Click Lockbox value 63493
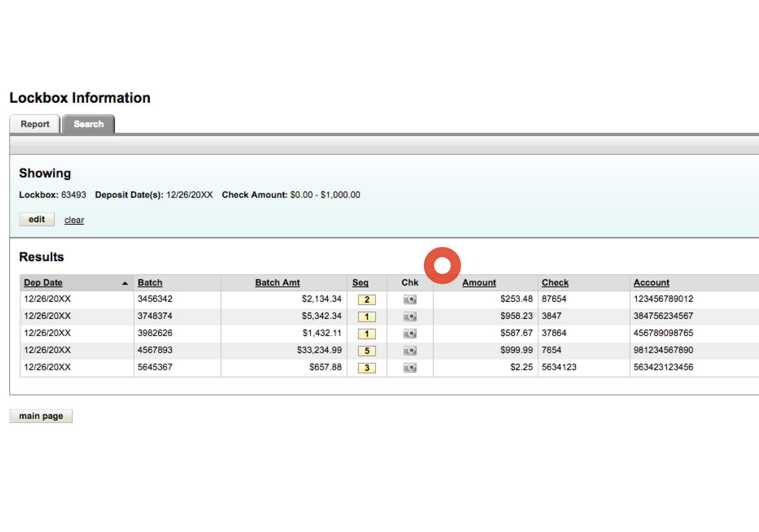This screenshot has width=759, height=532. [x=73, y=195]
